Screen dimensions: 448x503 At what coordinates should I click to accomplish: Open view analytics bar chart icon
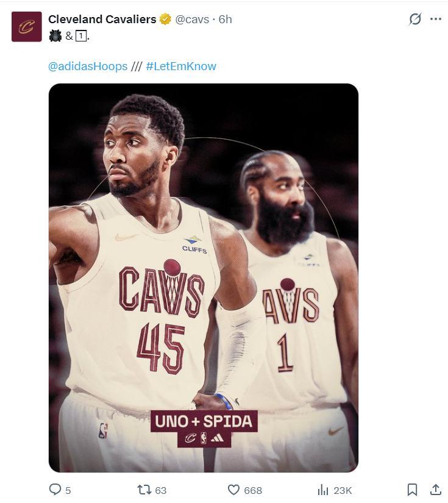click(323, 490)
